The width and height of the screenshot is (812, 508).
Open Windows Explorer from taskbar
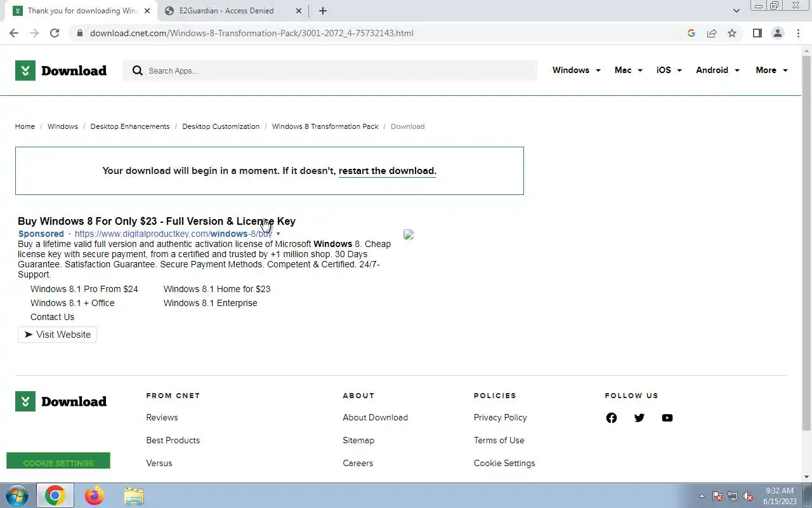point(134,495)
